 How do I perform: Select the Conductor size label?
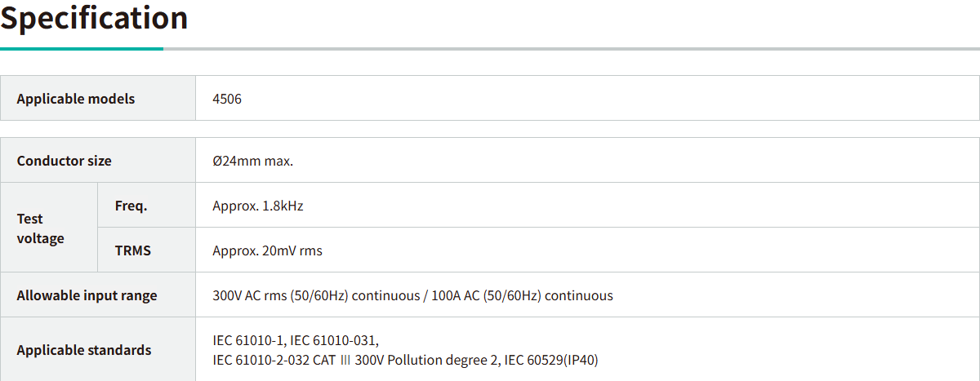(64, 161)
